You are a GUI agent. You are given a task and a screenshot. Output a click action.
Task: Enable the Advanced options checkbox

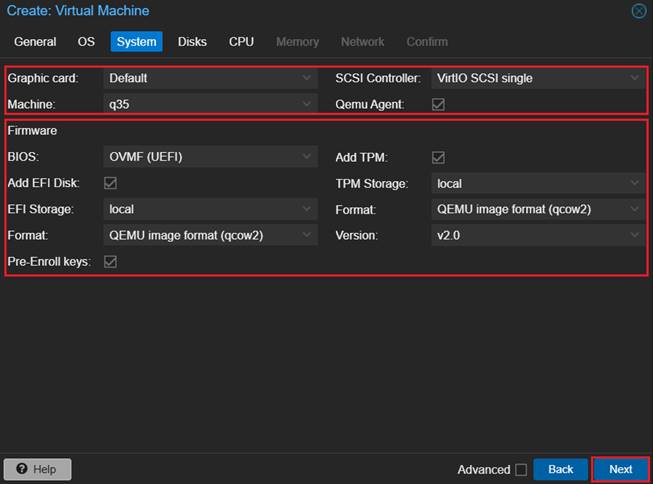520,469
